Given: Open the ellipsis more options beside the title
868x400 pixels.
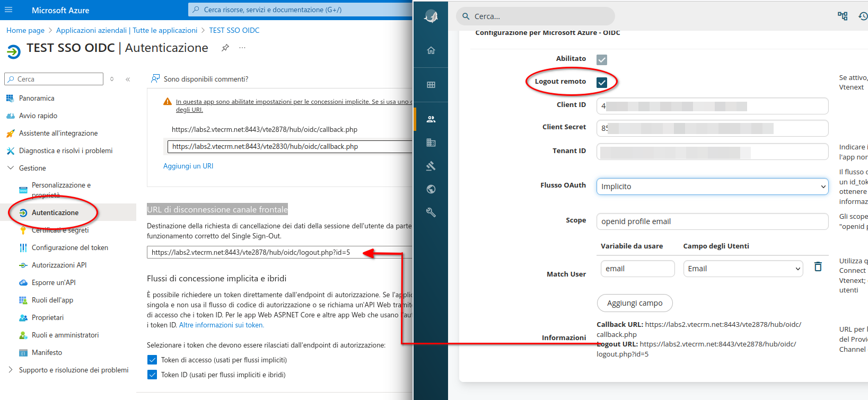Looking at the screenshot, I should tap(242, 48).
